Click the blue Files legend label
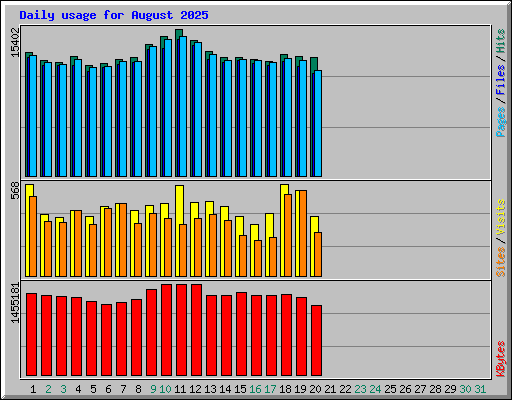512x400 pixels. pos(500,80)
